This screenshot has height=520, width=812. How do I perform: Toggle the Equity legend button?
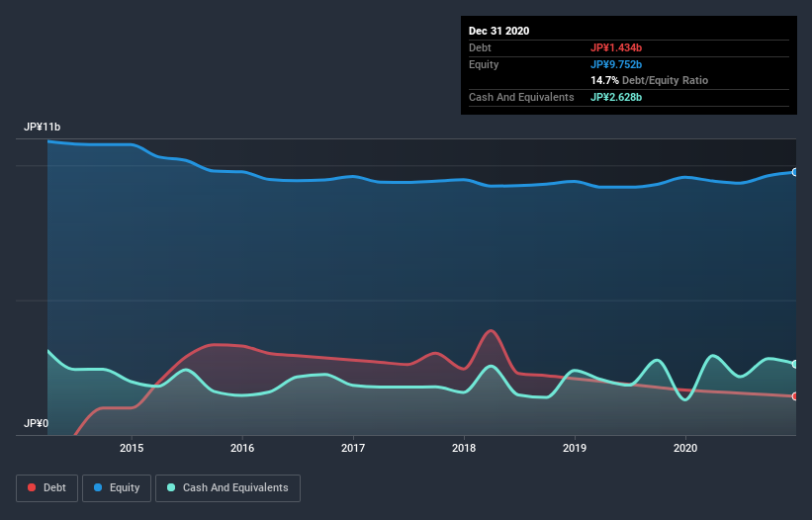[117, 488]
